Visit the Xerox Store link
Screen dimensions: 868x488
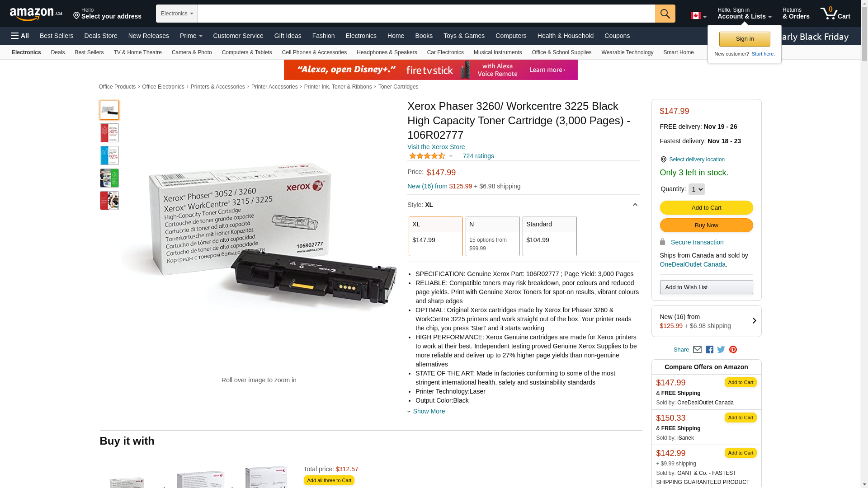(x=436, y=147)
